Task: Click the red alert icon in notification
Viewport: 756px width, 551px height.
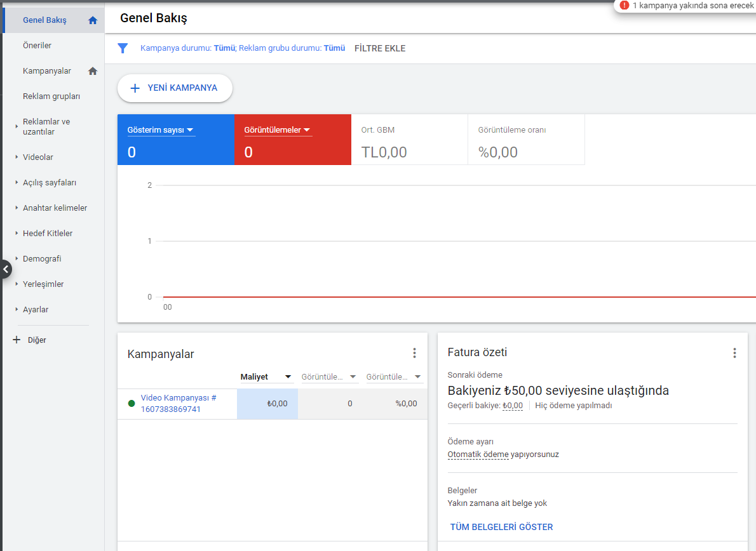Action: (624, 5)
